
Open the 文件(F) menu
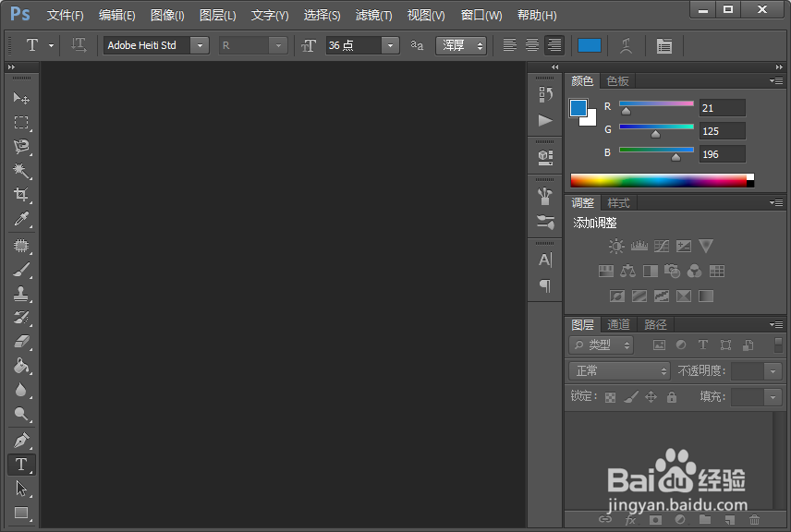click(x=65, y=15)
